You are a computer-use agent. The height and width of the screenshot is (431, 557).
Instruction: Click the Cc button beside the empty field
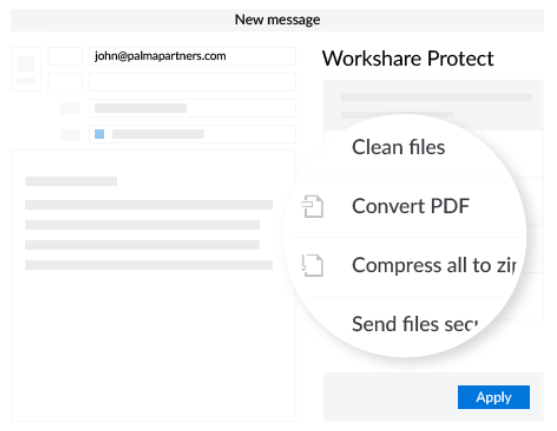pyautogui.click(x=65, y=82)
